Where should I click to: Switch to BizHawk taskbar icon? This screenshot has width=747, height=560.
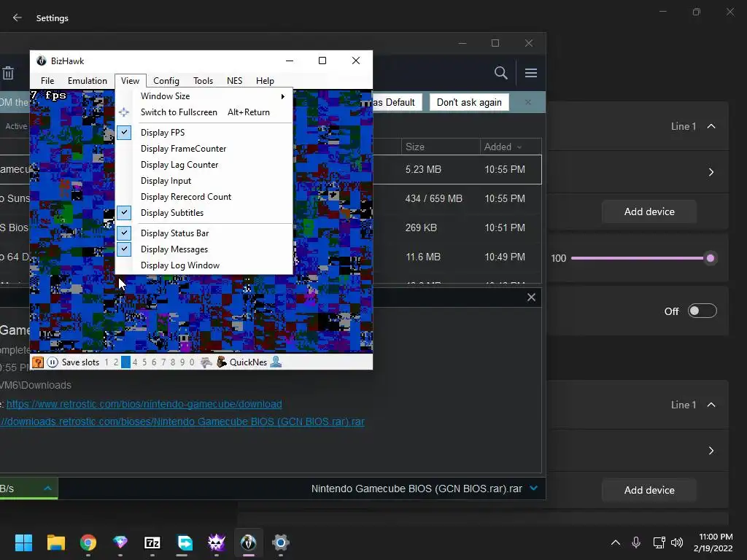coord(249,542)
